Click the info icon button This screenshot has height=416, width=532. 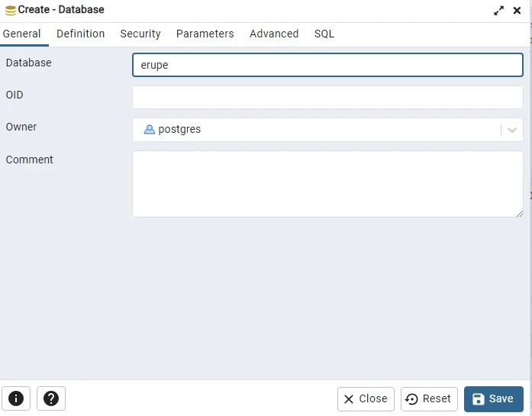pyautogui.click(x=16, y=398)
